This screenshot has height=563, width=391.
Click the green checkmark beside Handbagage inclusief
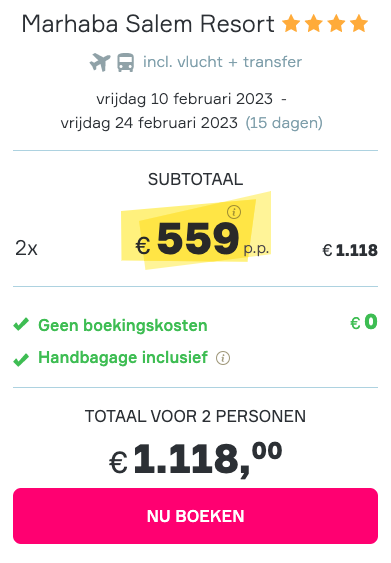point(21,359)
